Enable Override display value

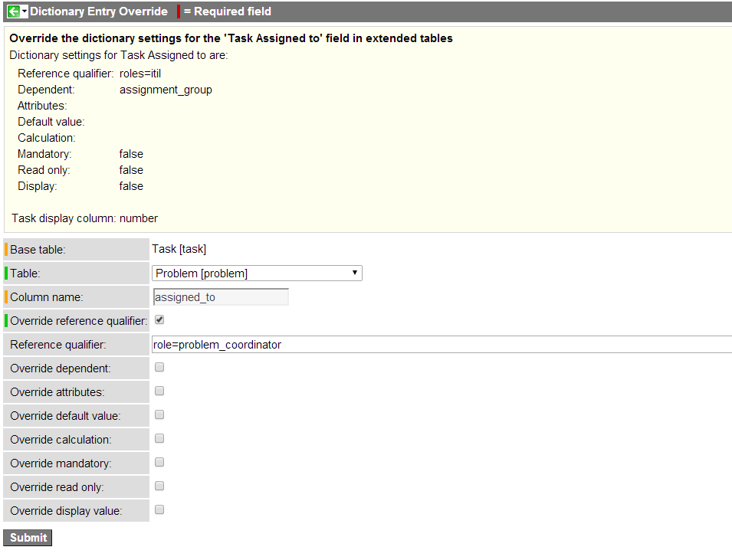coord(158,509)
